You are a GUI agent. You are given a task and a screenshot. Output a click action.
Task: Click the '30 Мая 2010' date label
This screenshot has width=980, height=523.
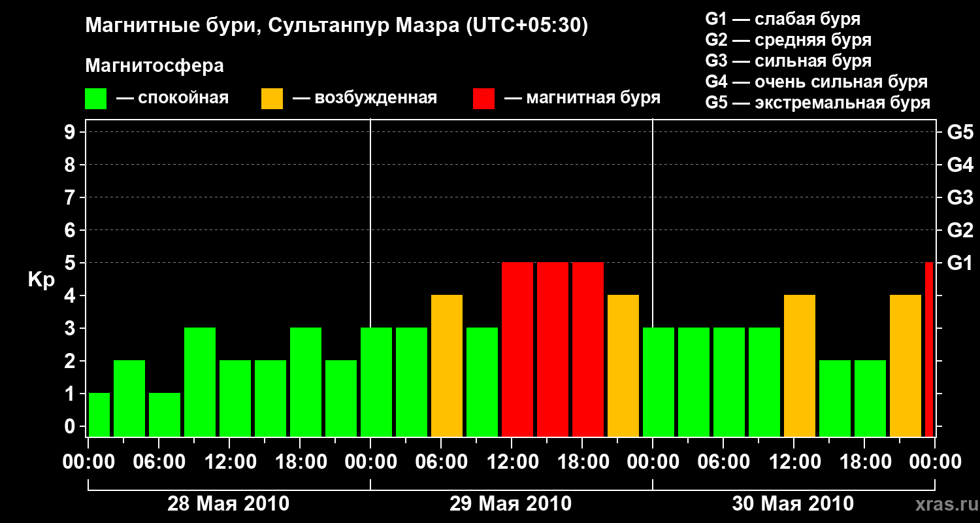pyautogui.click(x=793, y=503)
